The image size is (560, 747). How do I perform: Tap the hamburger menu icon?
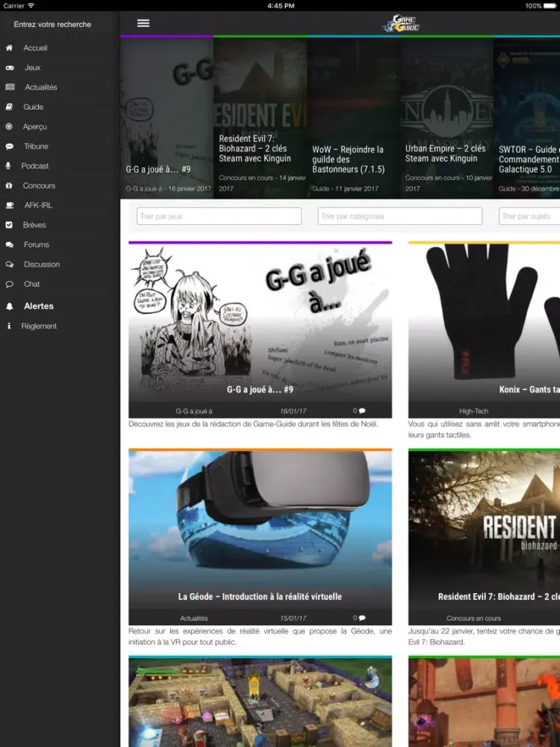pos(143,23)
